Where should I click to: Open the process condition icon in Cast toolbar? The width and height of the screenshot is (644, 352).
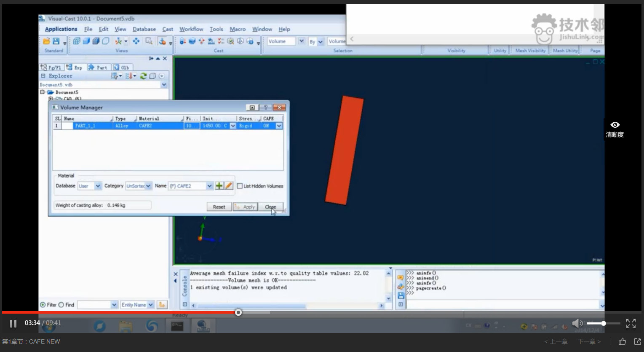[x=211, y=41]
